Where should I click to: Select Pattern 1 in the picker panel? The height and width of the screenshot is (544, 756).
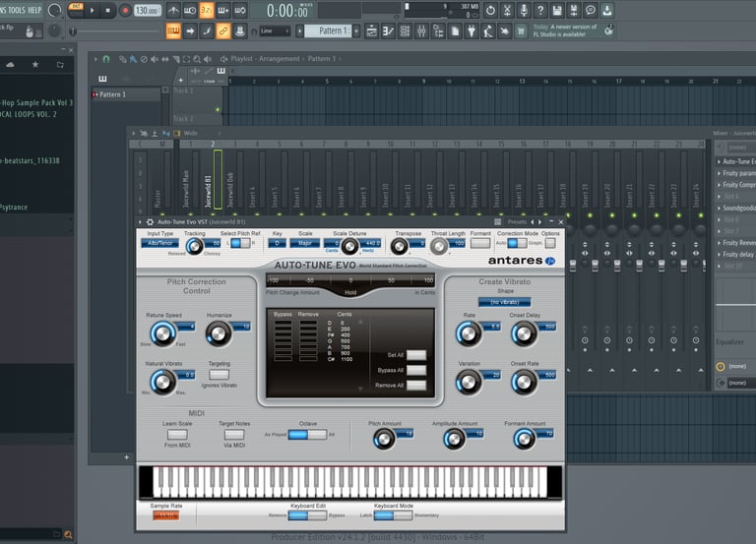tap(126, 94)
